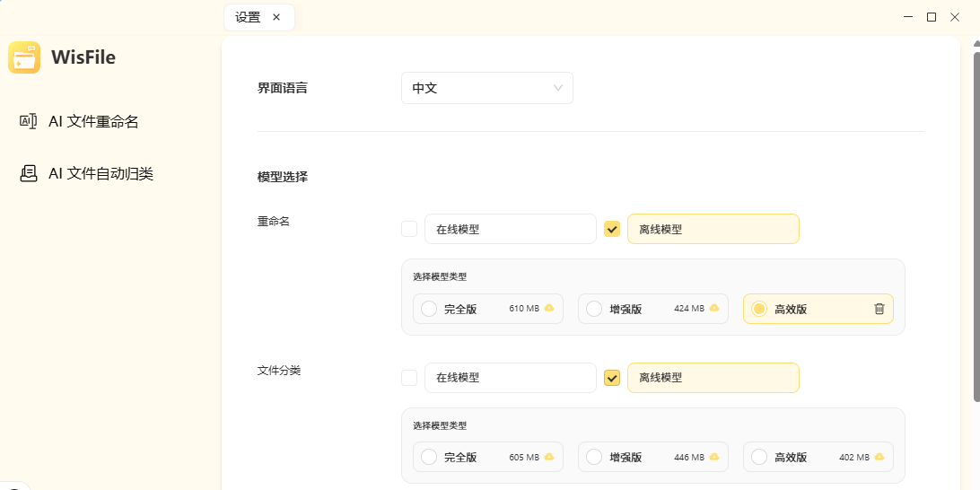Click the 离线模型 field under 文件分类
This screenshot has width=980, height=490.
coord(713,378)
